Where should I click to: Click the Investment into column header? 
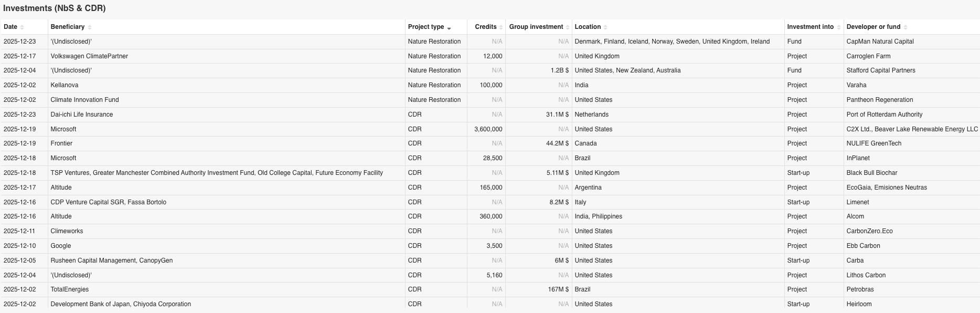point(810,27)
